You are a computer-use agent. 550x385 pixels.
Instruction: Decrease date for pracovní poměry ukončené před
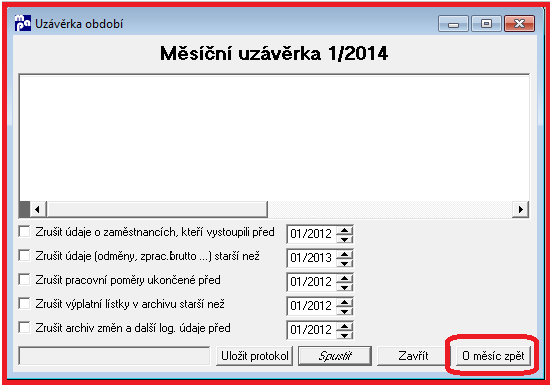point(344,287)
